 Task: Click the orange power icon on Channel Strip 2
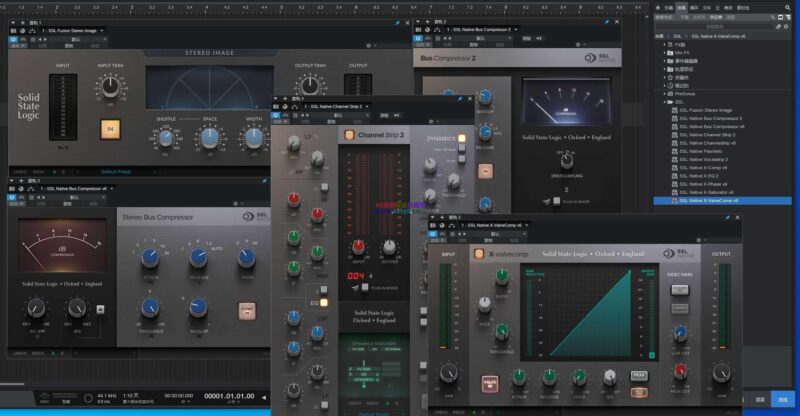349,135
